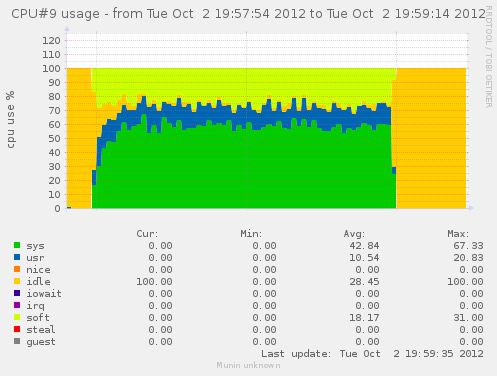497x376 pixels.
Task: Click the yellow idle legend swatch
Action: coord(17,281)
